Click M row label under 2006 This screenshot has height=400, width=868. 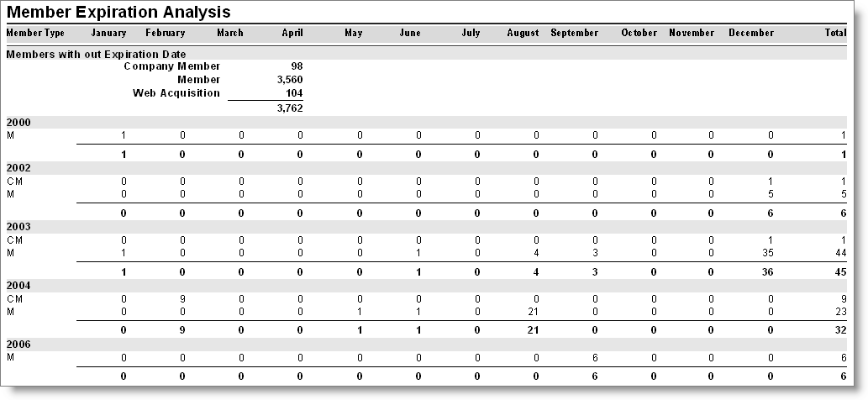[11, 357]
